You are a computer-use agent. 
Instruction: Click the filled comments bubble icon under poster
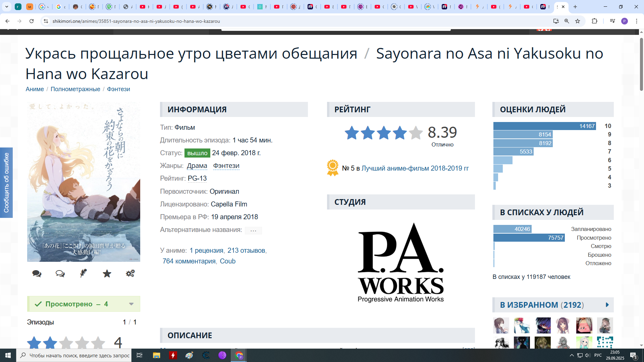(x=37, y=274)
